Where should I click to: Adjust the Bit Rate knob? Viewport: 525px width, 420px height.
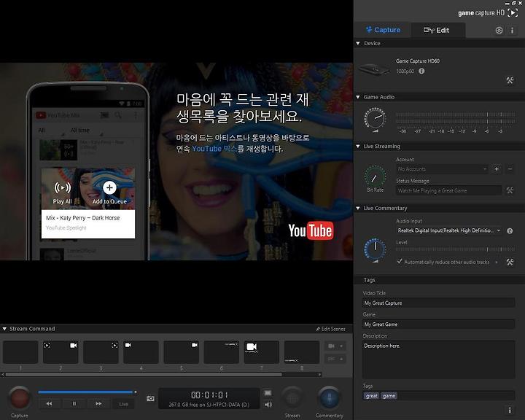point(375,176)
